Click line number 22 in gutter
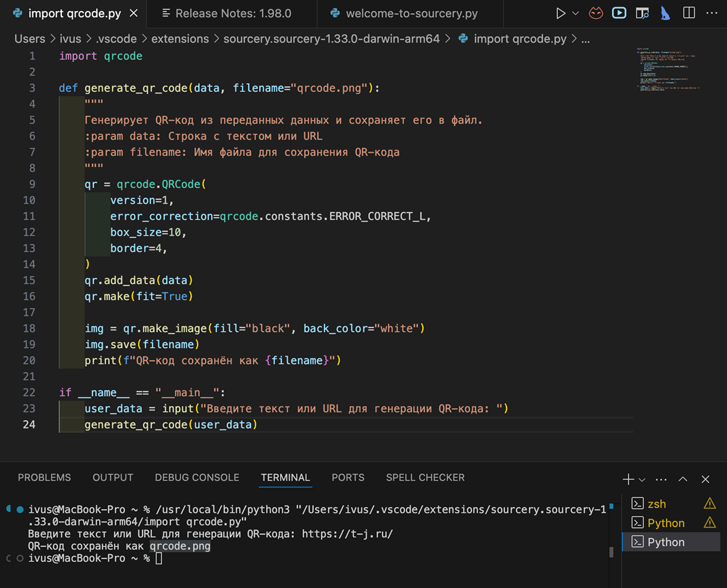Screen dimensions: 727x588 pyautogui.click(x=29, y=392)
